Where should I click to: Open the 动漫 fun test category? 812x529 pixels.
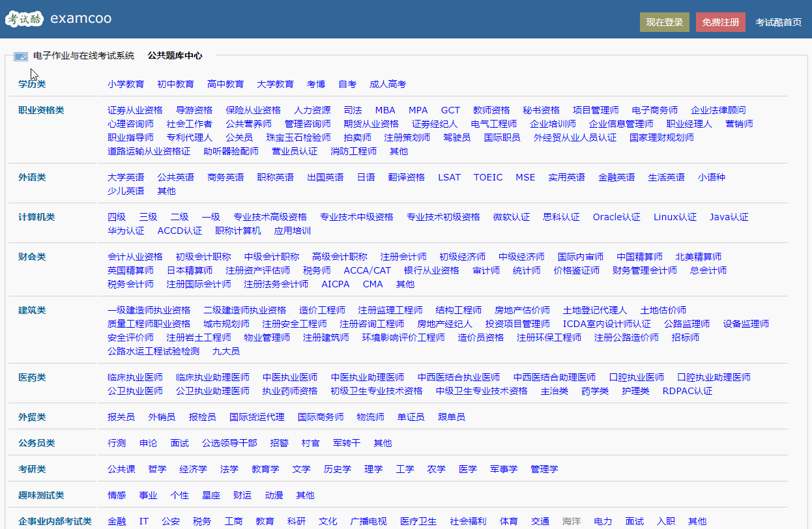pos(274,495)
